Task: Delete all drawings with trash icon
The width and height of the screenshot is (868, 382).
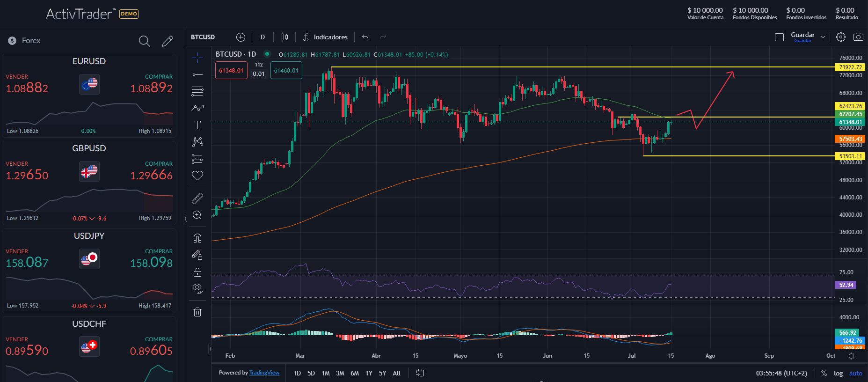Action: point(197,312)
